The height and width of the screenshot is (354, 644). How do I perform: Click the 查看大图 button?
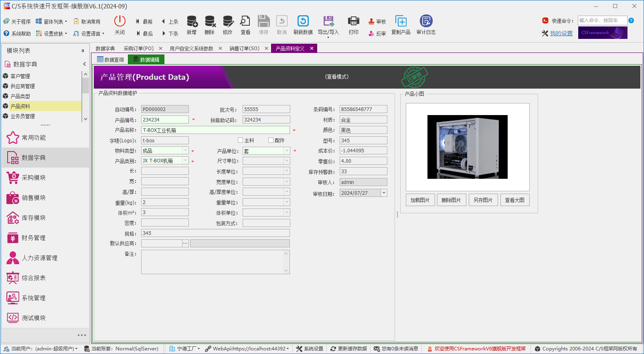515,200
